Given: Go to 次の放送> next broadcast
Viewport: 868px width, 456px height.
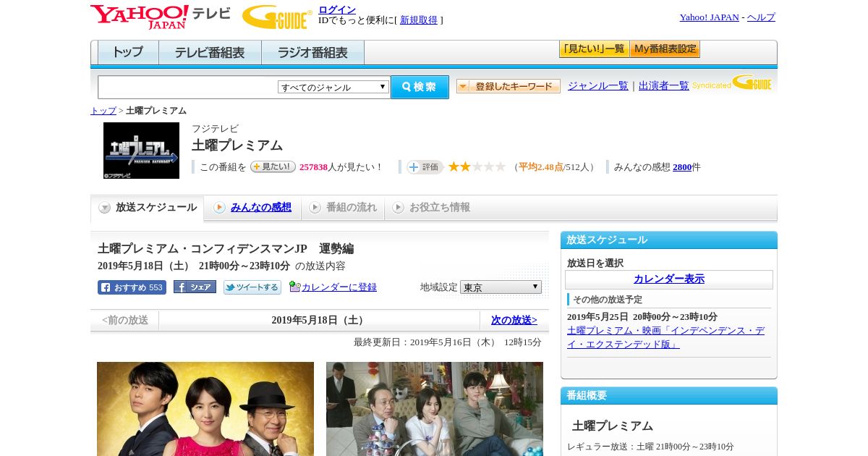Looking at the screenshot, I should 514,320.
